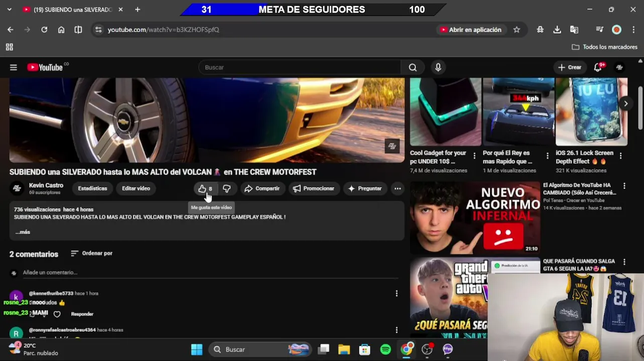Open the Windows Start menu

tap(197, 349)
